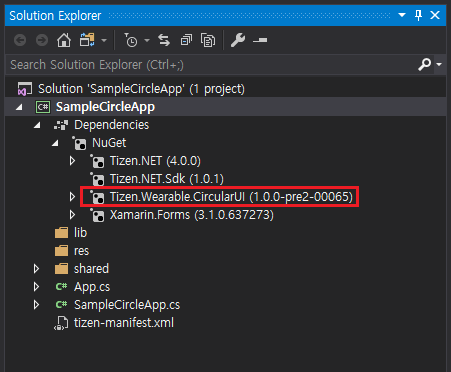Select Solution 'SampleCircleApp' node

(x=141, y=89)
